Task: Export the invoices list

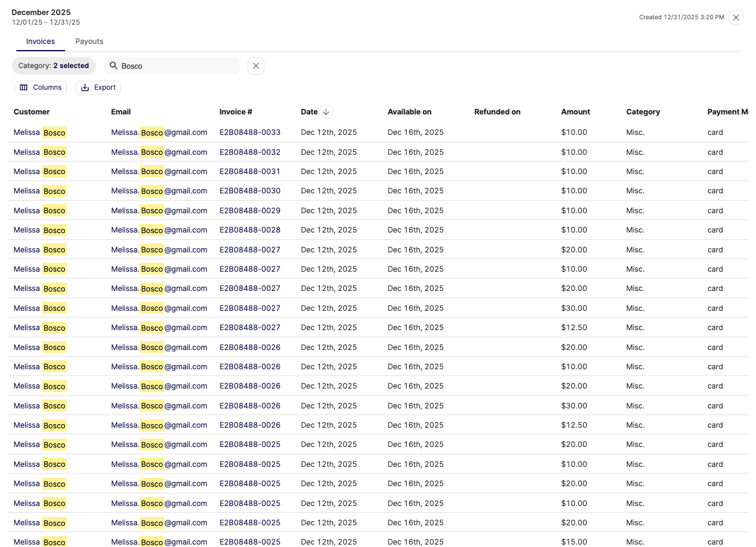Action: point(98,87)
